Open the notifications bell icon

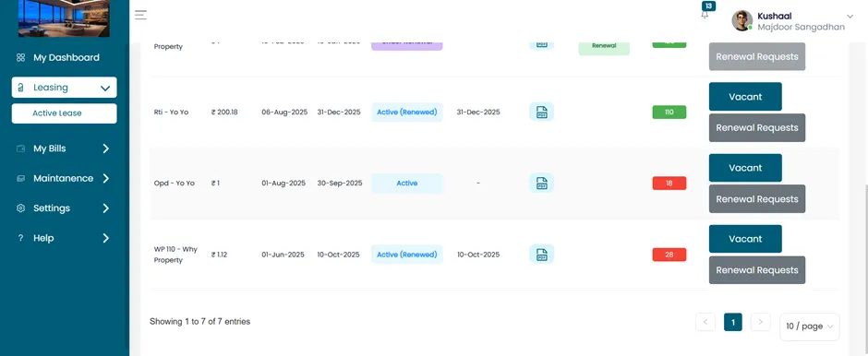705,15
